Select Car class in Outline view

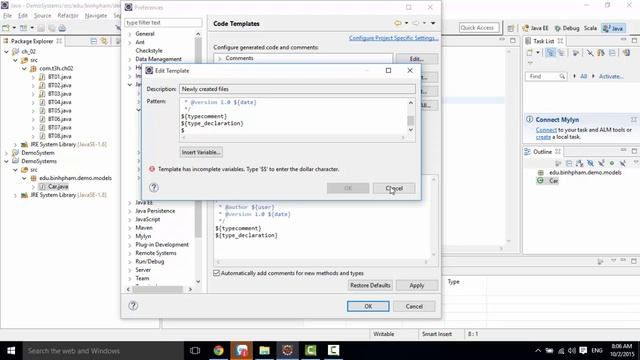click(553, 181)
